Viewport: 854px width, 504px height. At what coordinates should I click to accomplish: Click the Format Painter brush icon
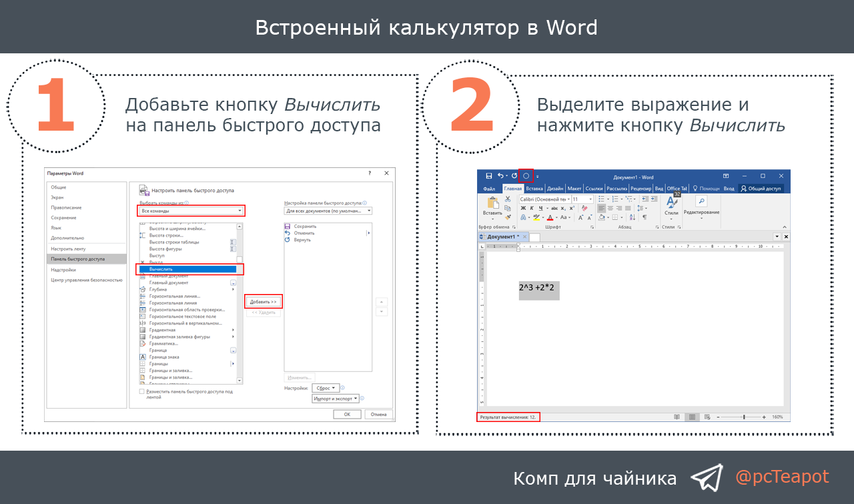[x=508, y=217]
